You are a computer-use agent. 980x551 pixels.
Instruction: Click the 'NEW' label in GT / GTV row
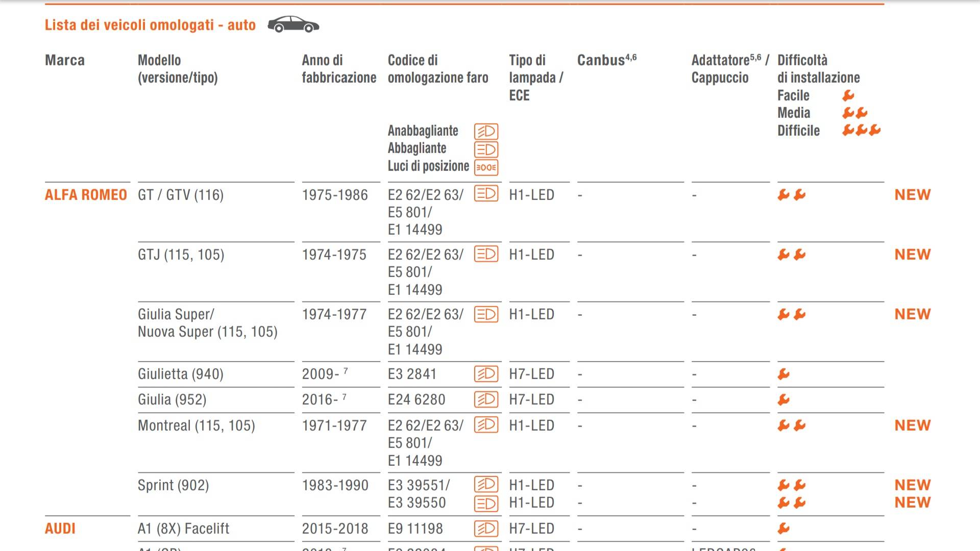[913, 195]
